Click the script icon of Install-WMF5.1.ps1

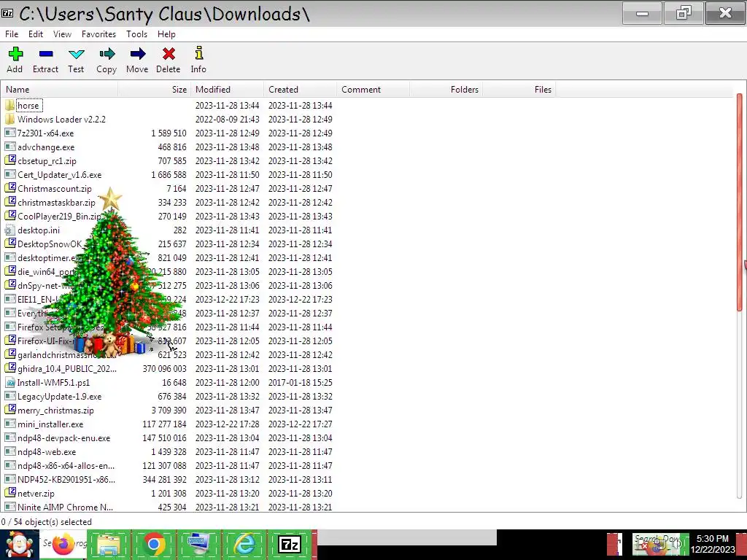coord(10,382)
